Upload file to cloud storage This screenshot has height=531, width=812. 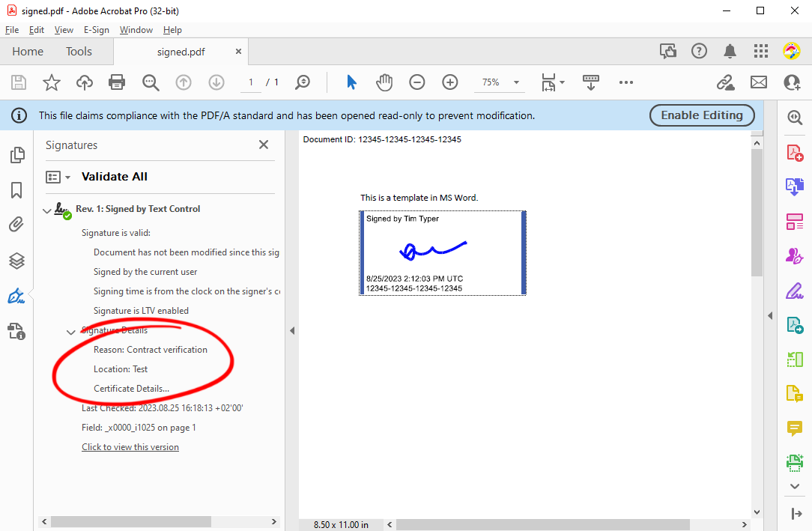click(x=85, y=82)
